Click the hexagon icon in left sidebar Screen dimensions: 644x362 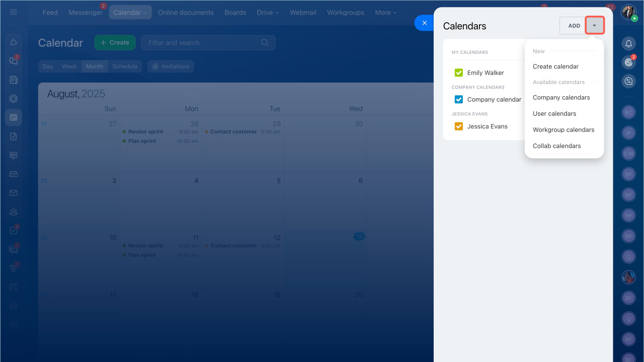click(14, 99)
